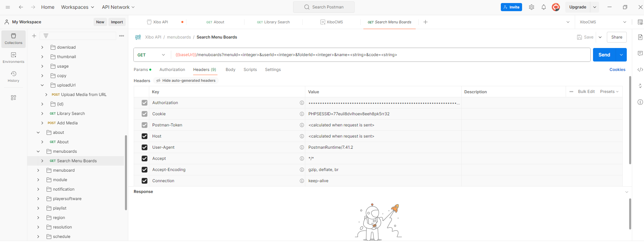Click the Share button

(617, 37)
